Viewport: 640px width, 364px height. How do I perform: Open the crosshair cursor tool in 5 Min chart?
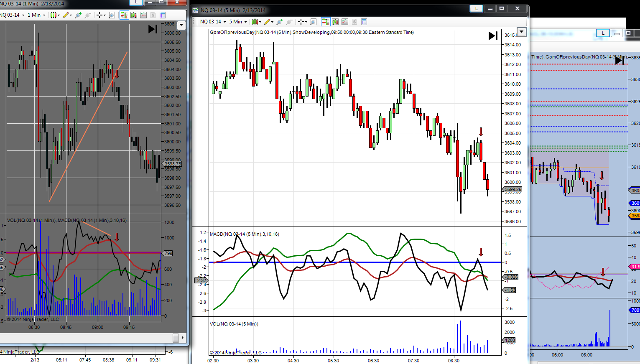(x=301, y=22)
